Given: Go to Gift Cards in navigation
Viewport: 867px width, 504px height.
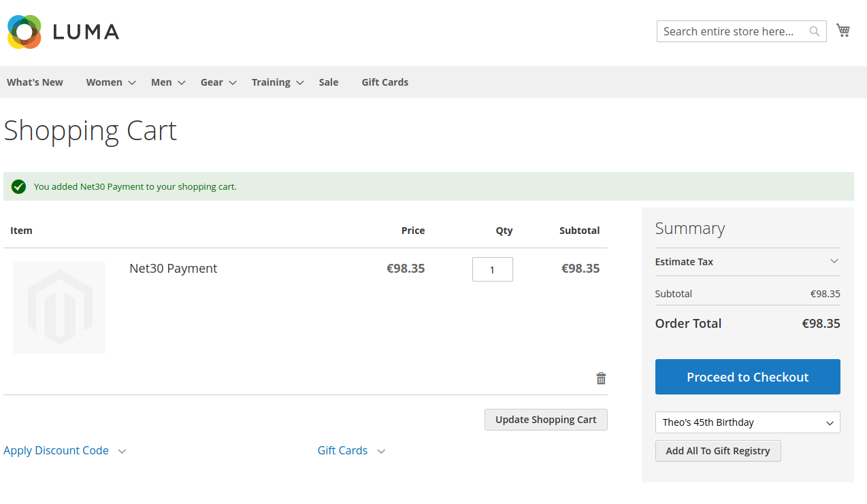Looking at the screenshot, I should pos(385,82).
